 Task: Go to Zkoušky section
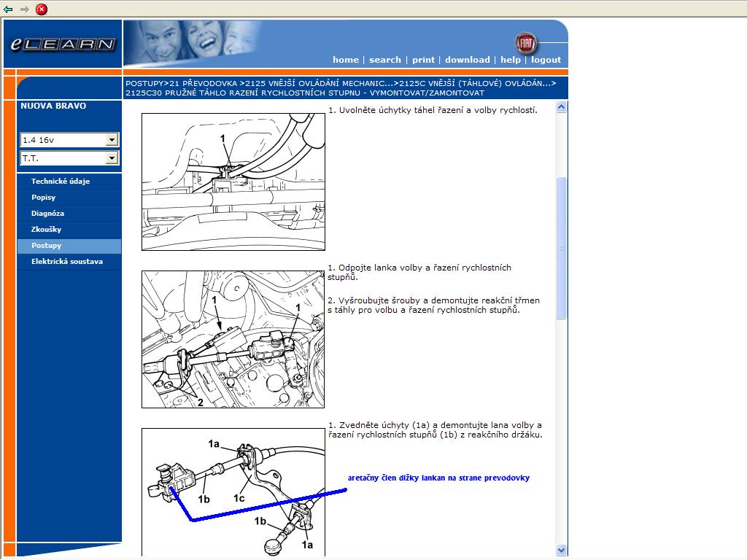(x=47, y=230)
